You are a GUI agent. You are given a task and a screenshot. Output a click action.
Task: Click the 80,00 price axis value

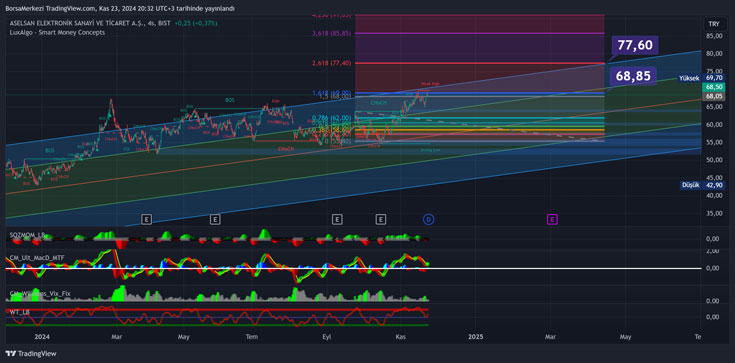(x=713, y=53)
